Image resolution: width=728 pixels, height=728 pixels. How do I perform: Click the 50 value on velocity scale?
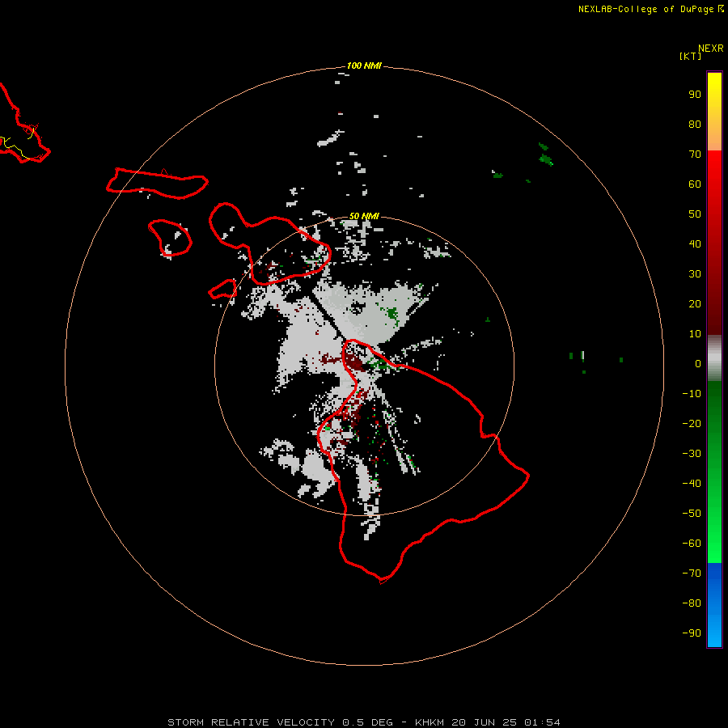[x=695, y=214]
